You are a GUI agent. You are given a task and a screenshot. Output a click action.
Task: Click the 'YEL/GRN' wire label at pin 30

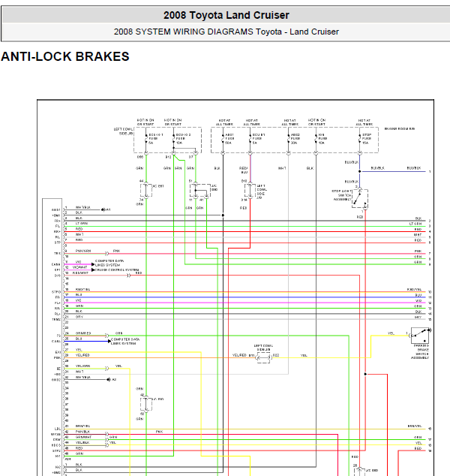pos(82,366)
